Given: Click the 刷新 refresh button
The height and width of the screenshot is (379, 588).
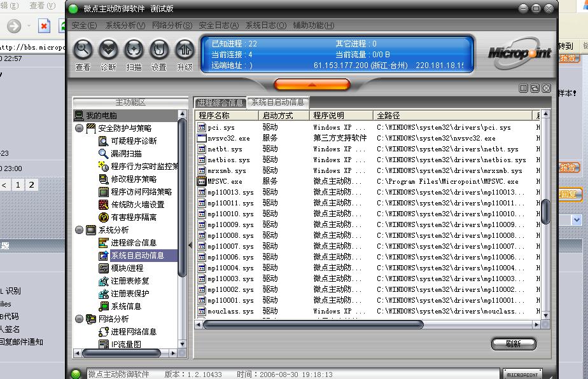Looking at the screenshot, I should point(514,344).
